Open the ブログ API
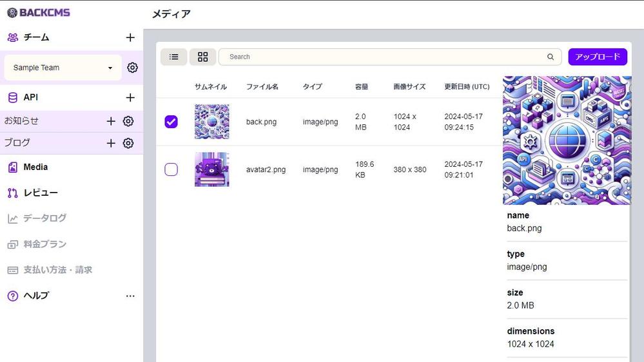Image resolution: width=644 pixels, height=362 pixels. [17, 142]
